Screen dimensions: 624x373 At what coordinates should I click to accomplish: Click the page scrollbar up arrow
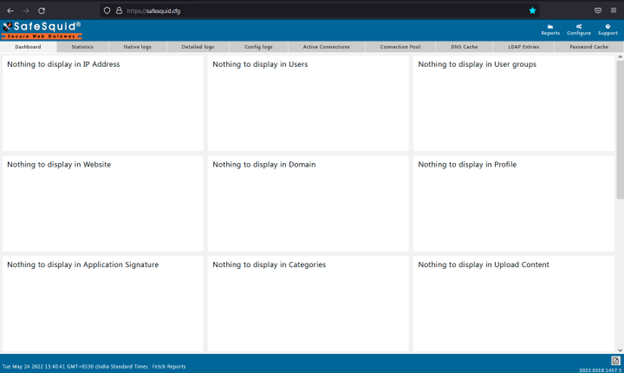tap(620, 57)
